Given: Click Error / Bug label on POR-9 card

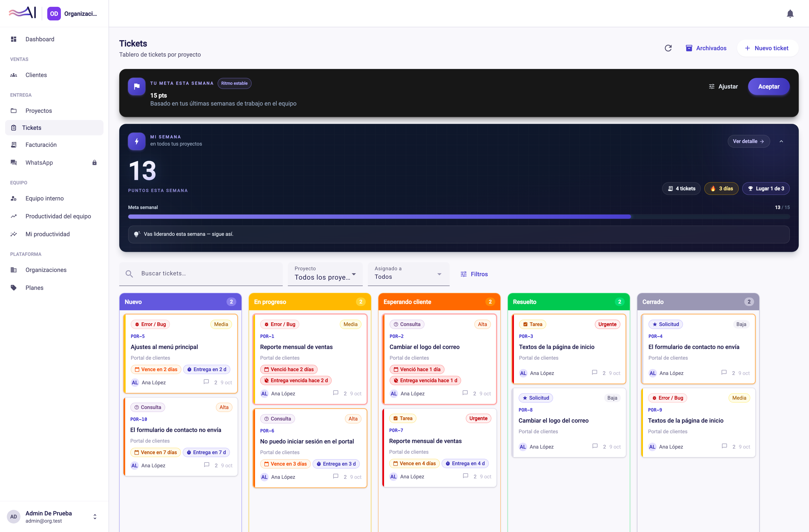Looking at the screenshot, I should tap(668, 398).
